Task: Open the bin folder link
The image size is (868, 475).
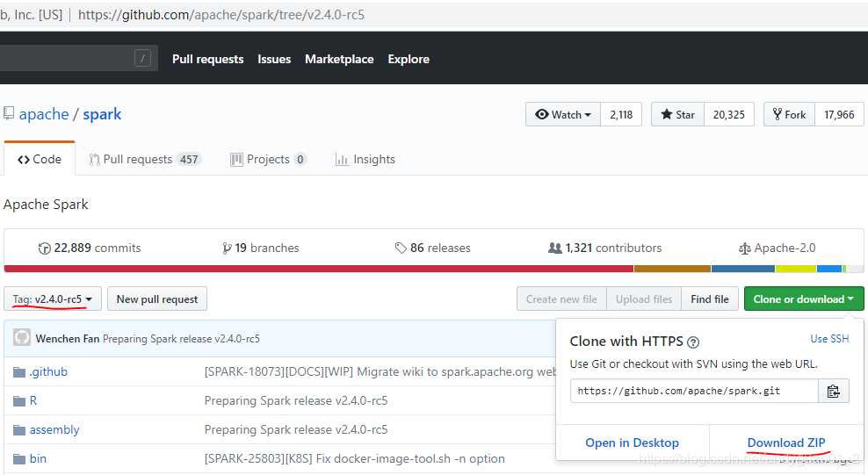Action: pyautogui.click(x=38, y=458)
